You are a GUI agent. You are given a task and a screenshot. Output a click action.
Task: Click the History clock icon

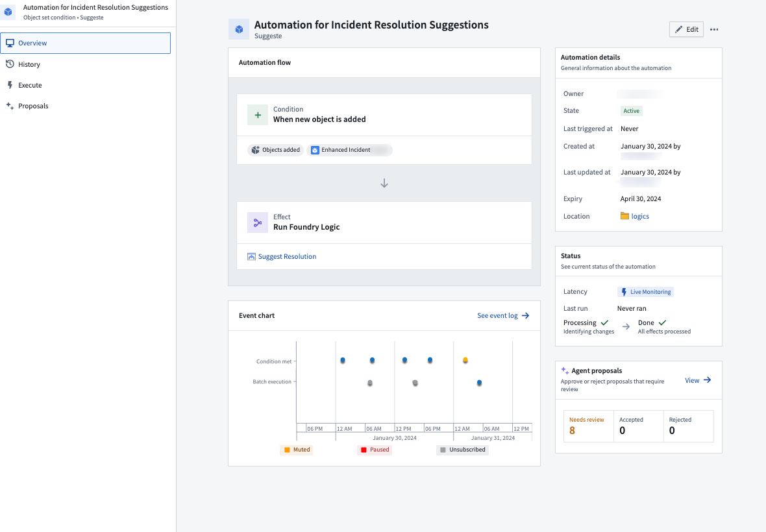tap(10, 64)
